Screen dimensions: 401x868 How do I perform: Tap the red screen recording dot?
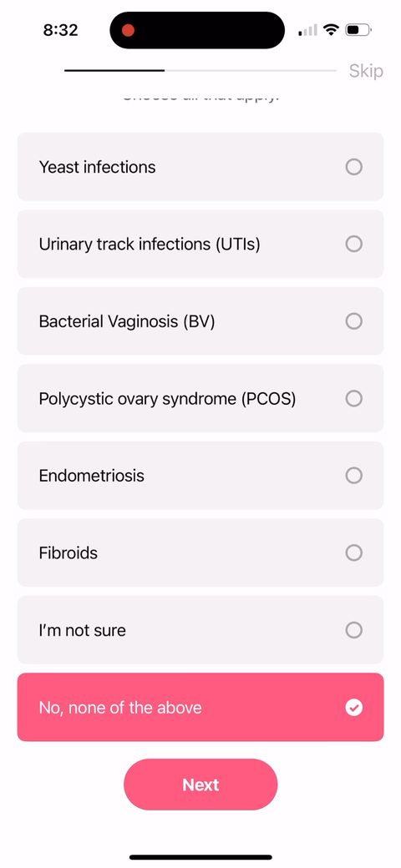pos(129,30)
